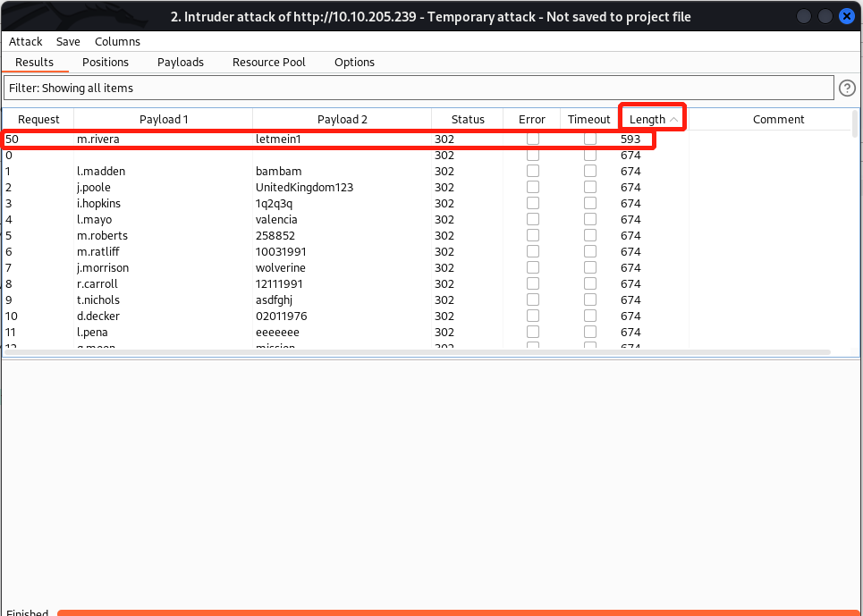Maximize the Intruder attack window
863x616 pixels.
point(825,17)
